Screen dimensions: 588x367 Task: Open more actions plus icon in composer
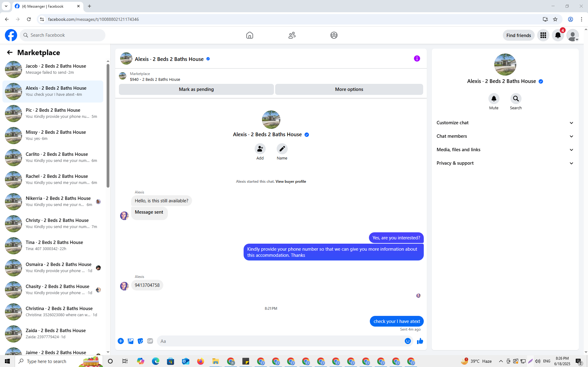pyautogui.click(x=121, y=341)
